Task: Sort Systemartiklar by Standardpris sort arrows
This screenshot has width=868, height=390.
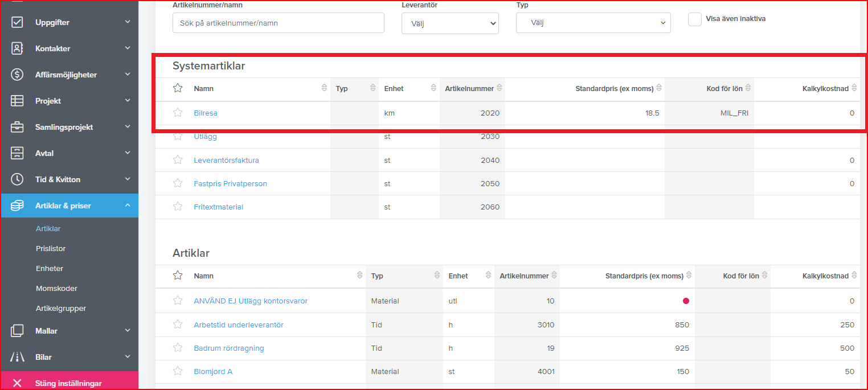Action: click(659, 88)
